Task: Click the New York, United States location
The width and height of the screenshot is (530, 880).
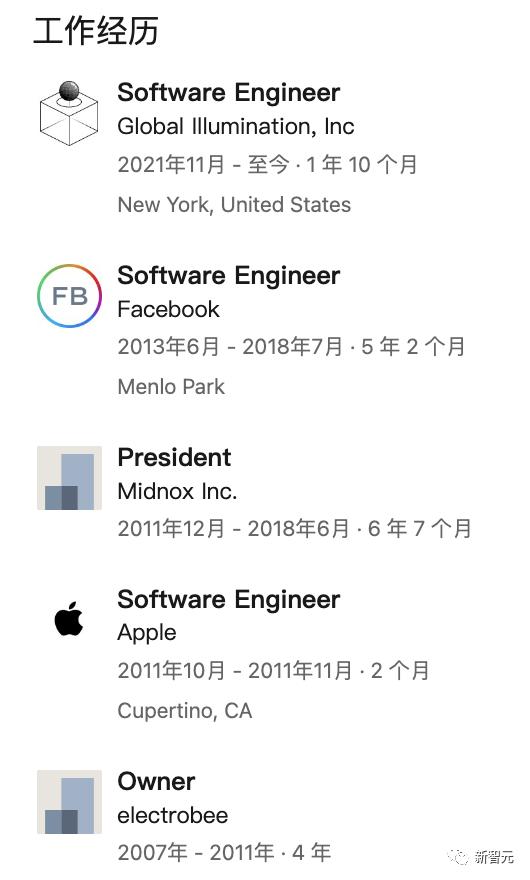Action: (x=234, y=205)
